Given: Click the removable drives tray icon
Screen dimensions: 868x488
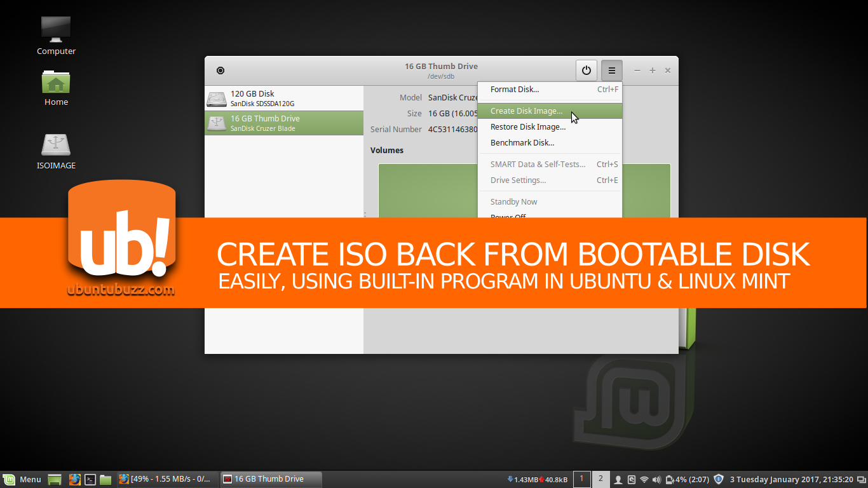Looking at the screenshot, I should pyautogui.click(x=632, y=480).
